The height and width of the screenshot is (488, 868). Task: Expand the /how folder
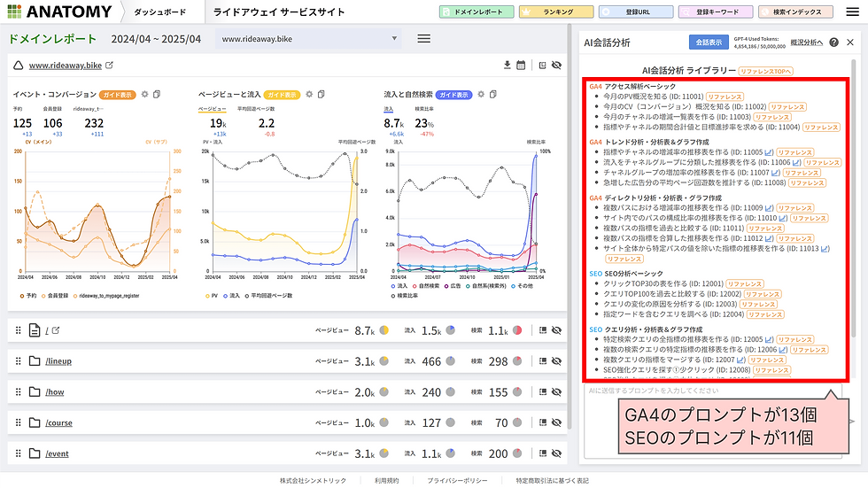click(35, 391)
